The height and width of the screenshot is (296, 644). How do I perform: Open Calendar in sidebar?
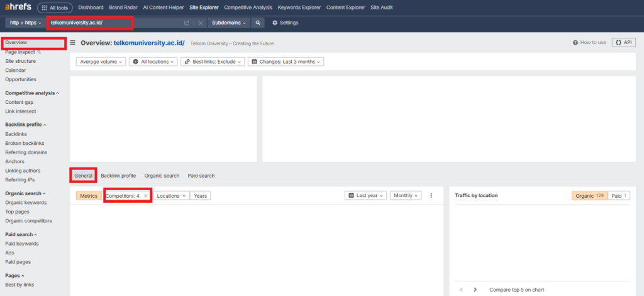[x=16, y=71]
